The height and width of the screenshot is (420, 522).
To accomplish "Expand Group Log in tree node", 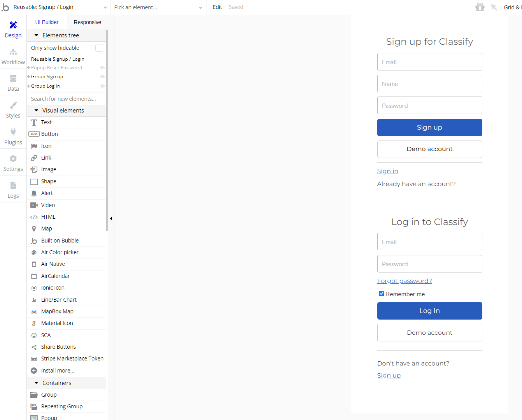I will pyautogui.click(x=29, y=86).
